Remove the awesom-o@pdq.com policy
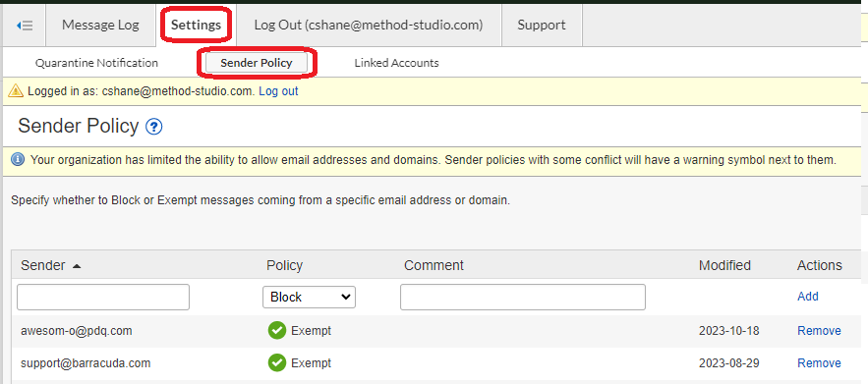The image size is (868, 384). (819, 331)
